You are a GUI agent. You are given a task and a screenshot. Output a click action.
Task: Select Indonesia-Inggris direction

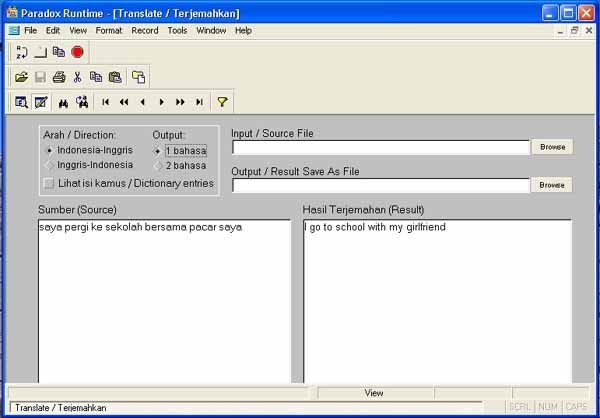(89, 150)
